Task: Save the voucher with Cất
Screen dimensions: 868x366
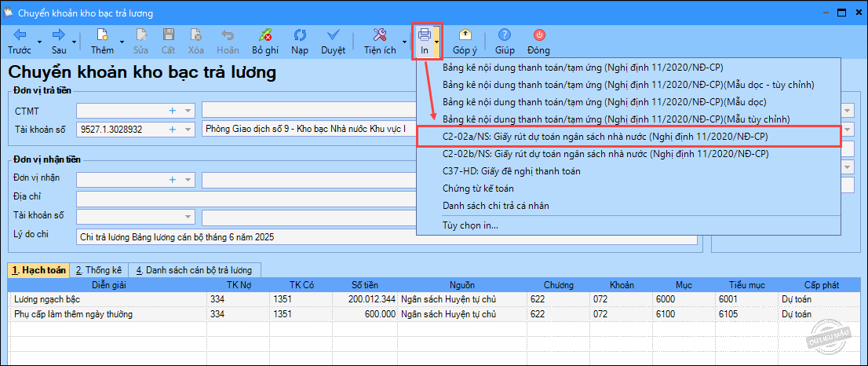Action: click(168, 42)
